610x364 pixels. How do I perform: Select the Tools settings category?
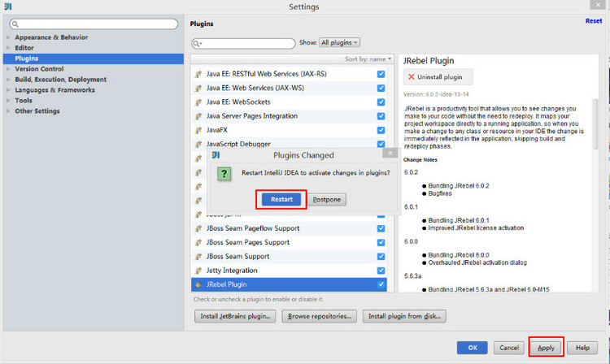click(24, 100)
